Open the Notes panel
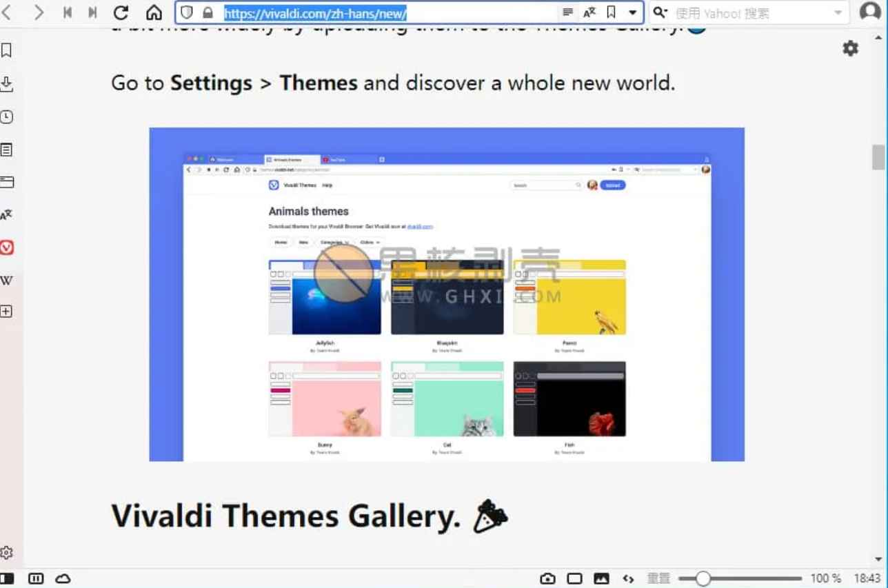Image resolution: width=888 pixels, height=588 pixels. point(7,150)
